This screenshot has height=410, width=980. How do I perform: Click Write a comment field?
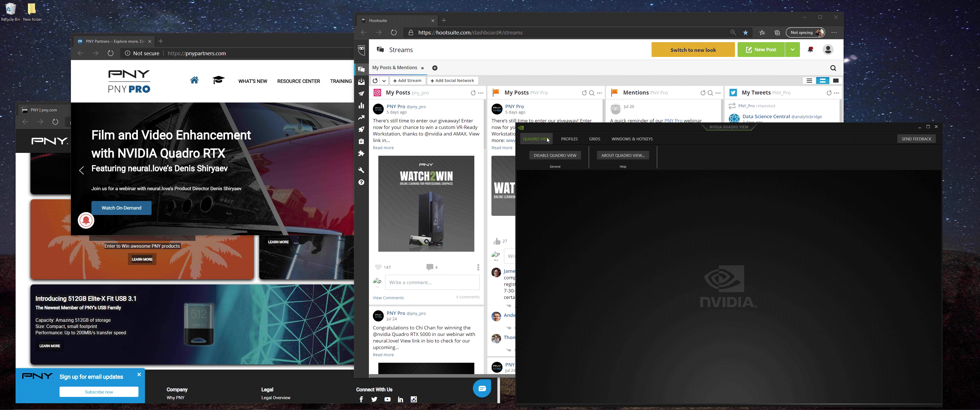[432, 282]
